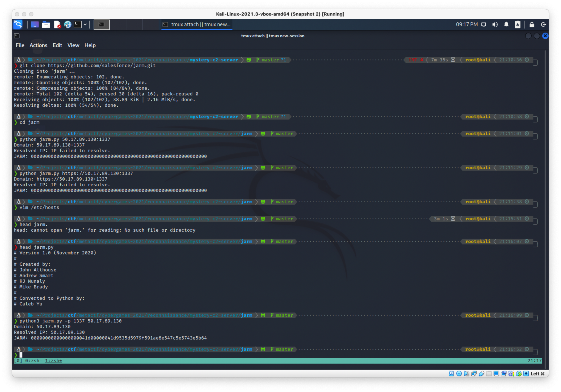The height and width of the screenshot is (392, 561).
Task: Open the file manager from the panel
Action: pyautogui.click(x=46, y=24)
